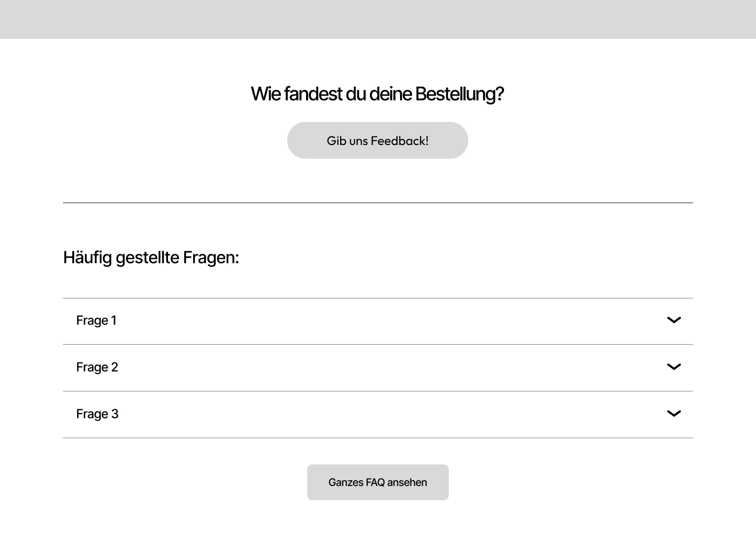
Task: Click the chevron icon next to Frage 1
Action: click(x=674, y=320)
